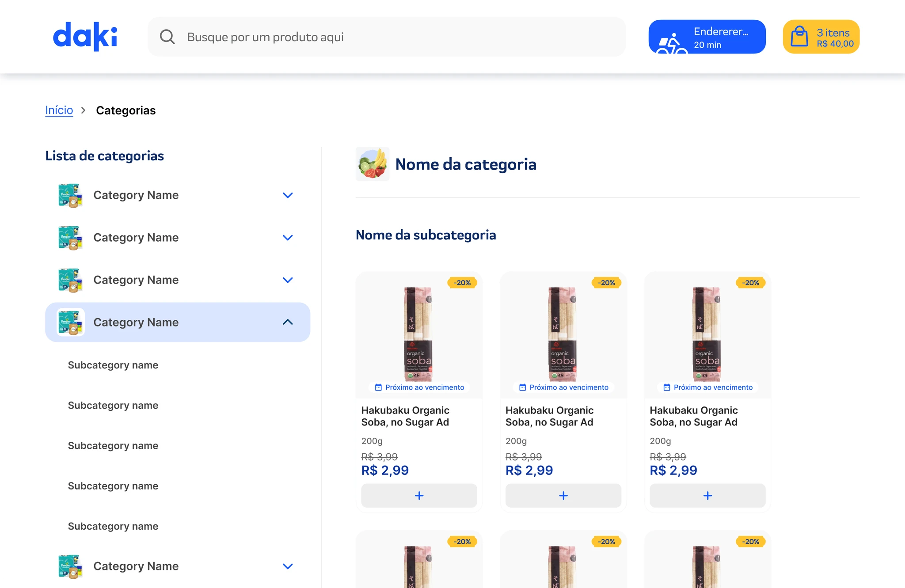
Task: Open the shopping bag cart icon
Action: click(799, 37)
